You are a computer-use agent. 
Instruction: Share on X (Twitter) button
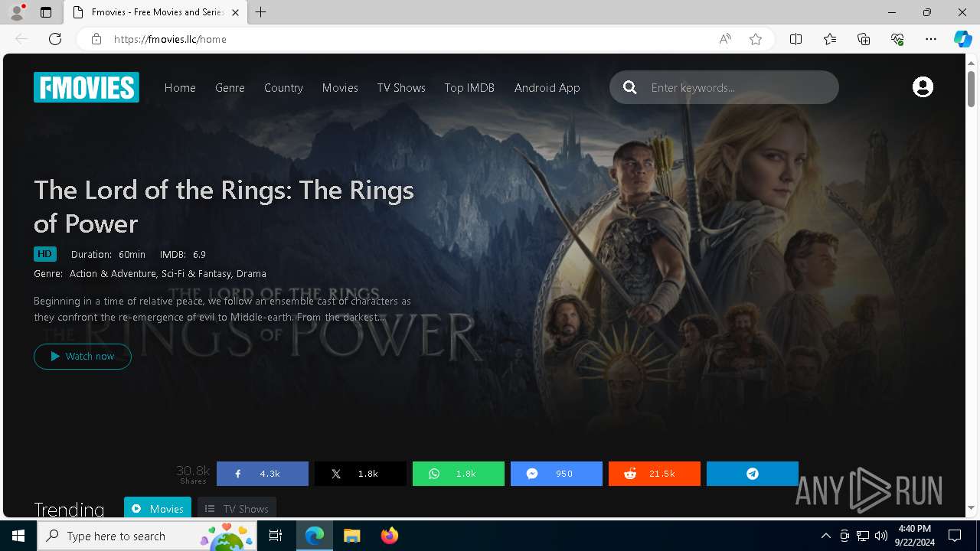361,474
